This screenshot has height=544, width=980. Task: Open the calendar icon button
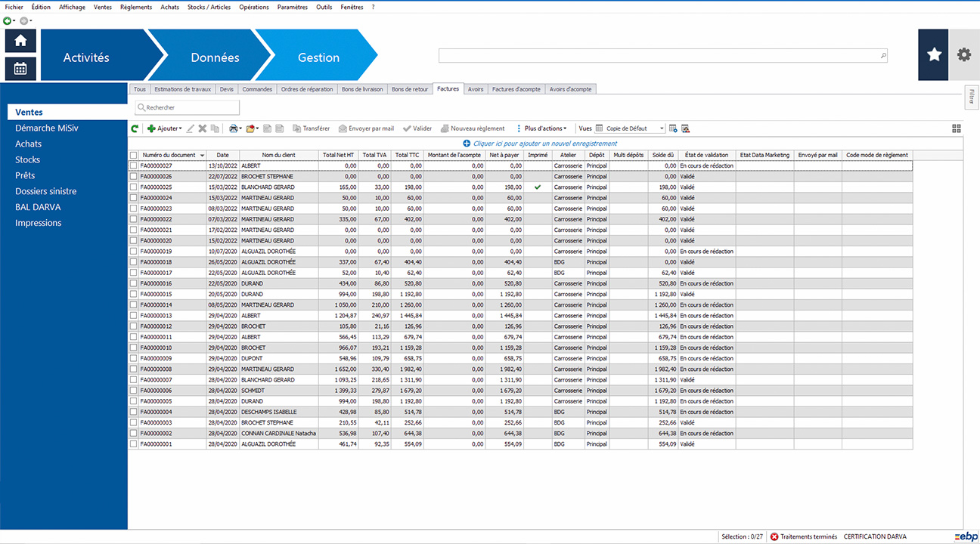(x=20, y=69)
